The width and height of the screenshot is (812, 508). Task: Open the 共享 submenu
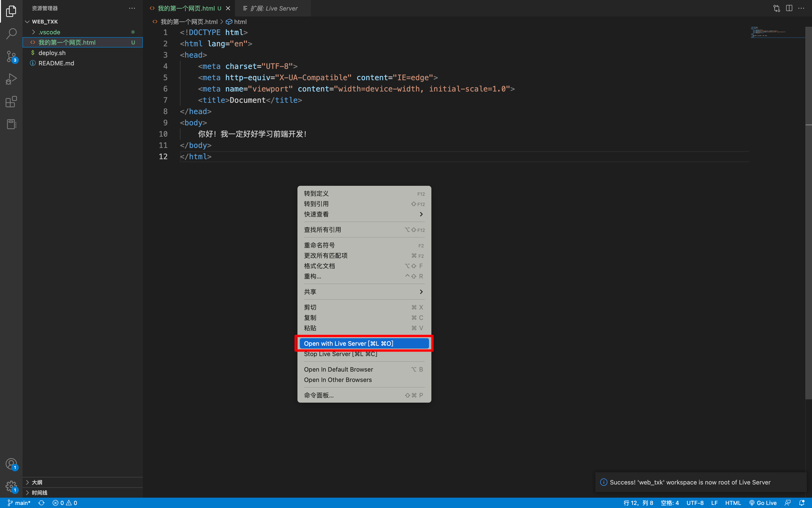[x=364, y=292]
